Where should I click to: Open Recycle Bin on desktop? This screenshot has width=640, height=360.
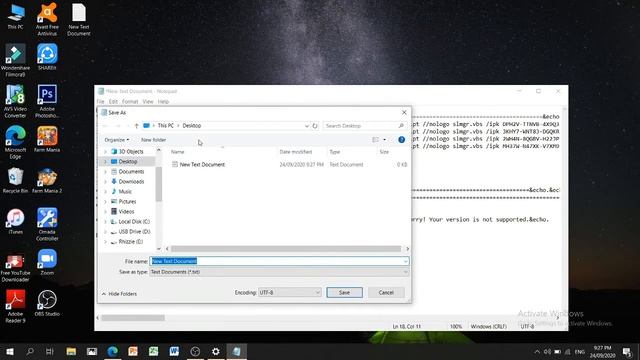click(16, 180)
